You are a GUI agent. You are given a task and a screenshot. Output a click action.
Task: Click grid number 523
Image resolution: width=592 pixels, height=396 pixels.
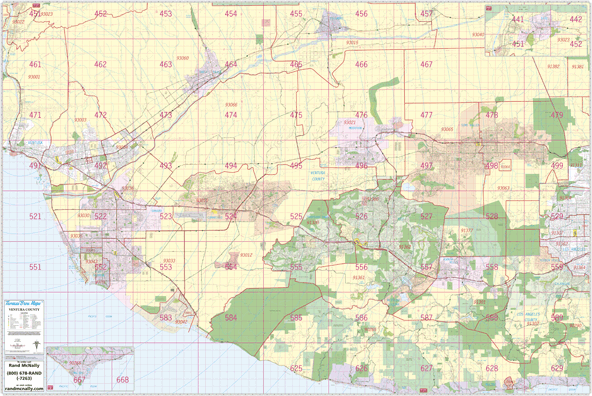(x=166, y=216)
